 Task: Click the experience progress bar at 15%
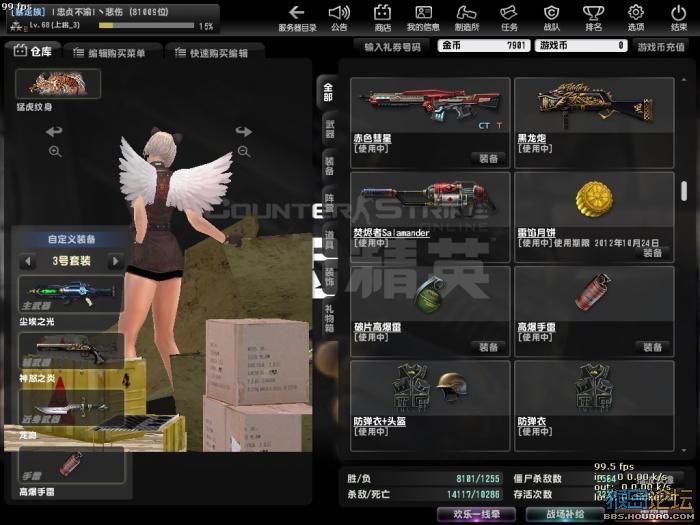coord(146,26)
